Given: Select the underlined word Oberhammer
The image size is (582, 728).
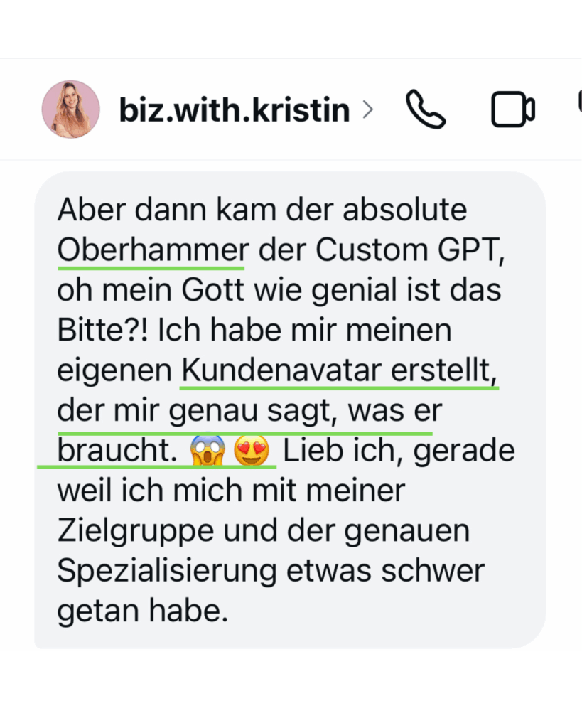Looking at the screenshot, I should pos(153,250).
